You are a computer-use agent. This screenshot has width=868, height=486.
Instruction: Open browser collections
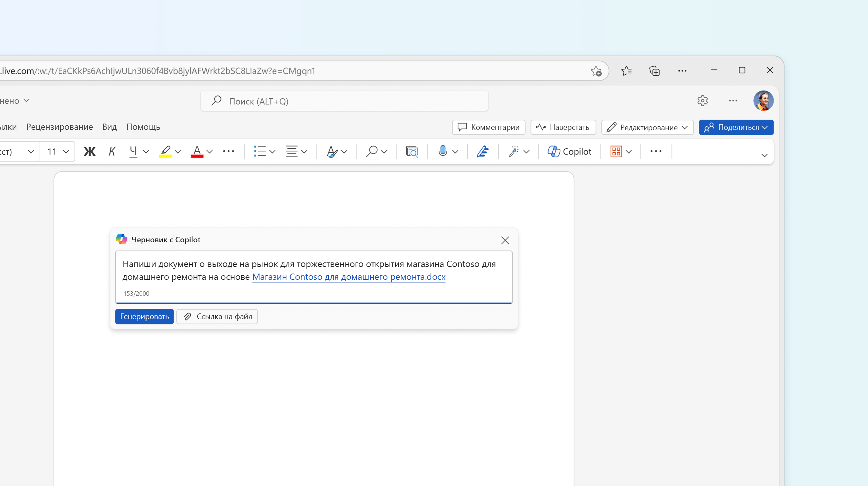click(x=654, y=71)
